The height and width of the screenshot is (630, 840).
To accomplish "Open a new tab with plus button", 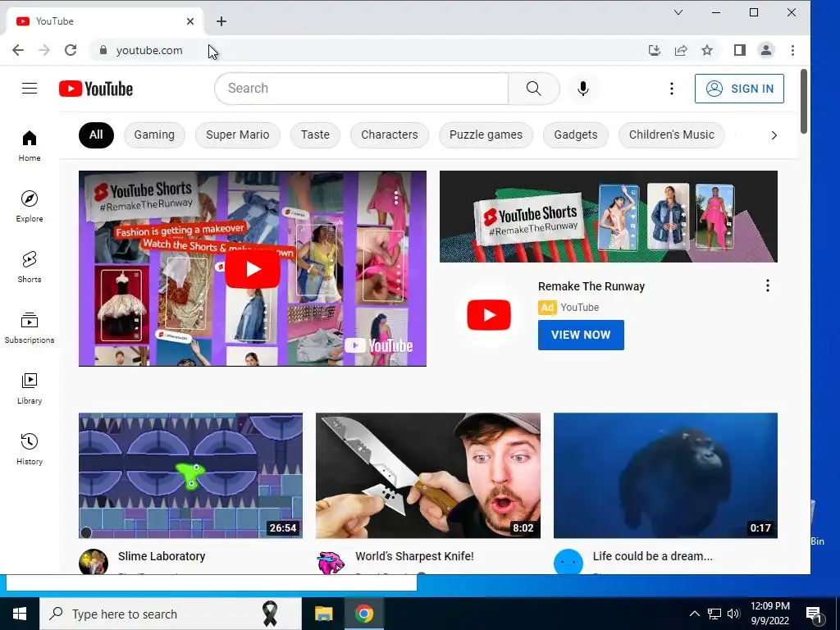I will tap(221, 21).
